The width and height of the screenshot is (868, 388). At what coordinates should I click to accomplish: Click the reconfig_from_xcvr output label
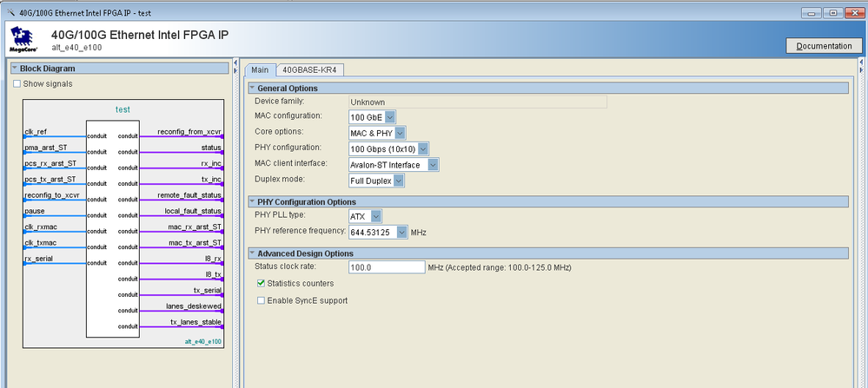coord(189,132)
